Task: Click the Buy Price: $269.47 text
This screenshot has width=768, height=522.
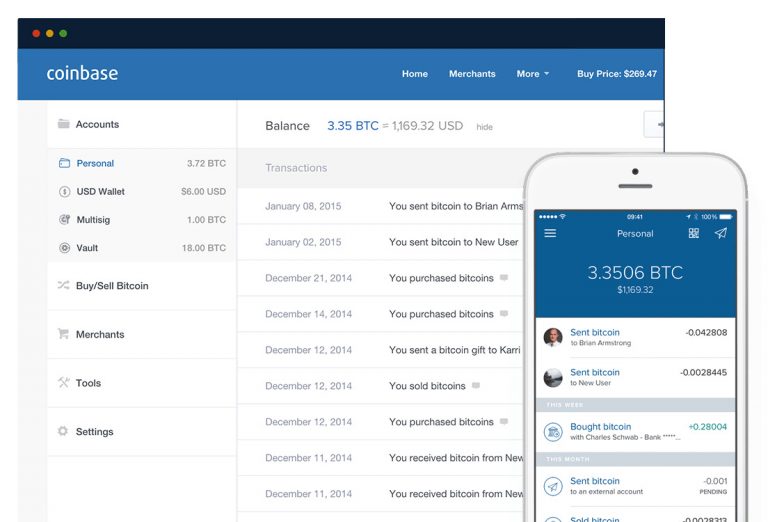Action: tap(617, 74)
